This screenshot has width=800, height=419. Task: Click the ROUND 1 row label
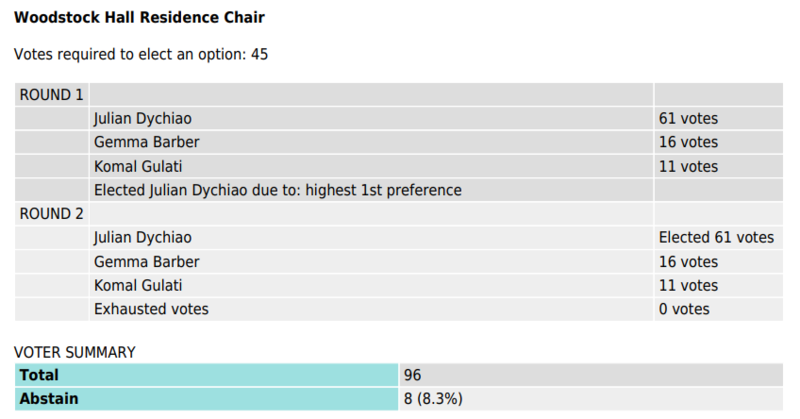51,95
